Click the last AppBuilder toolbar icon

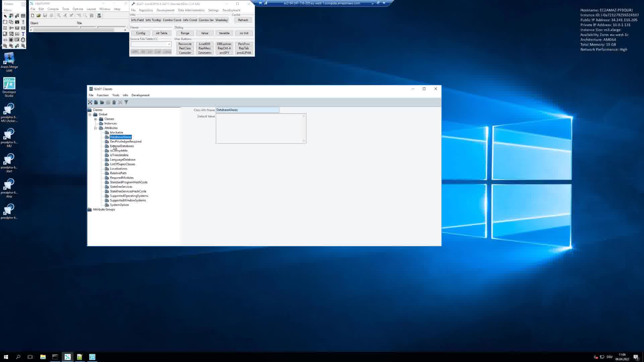(99, 15)
